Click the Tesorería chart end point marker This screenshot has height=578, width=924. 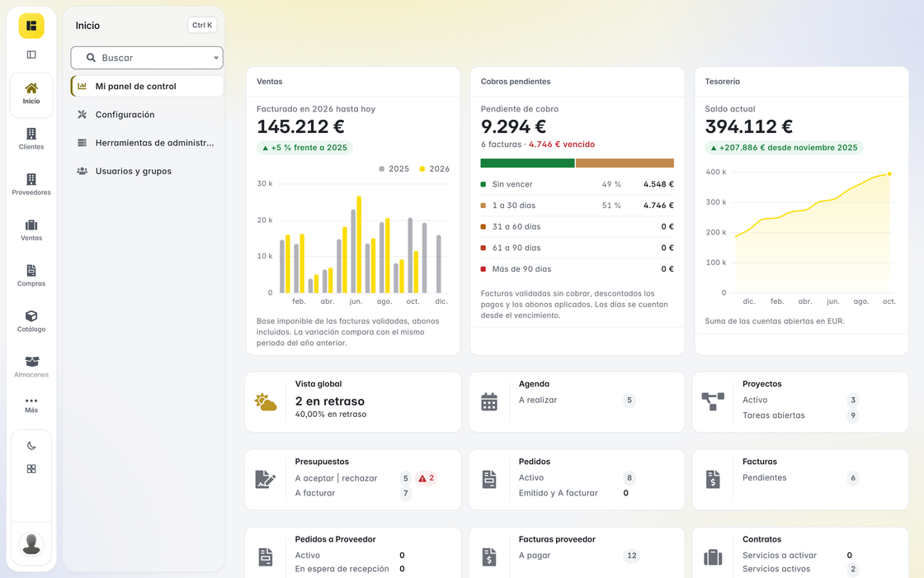pos(889,174)
